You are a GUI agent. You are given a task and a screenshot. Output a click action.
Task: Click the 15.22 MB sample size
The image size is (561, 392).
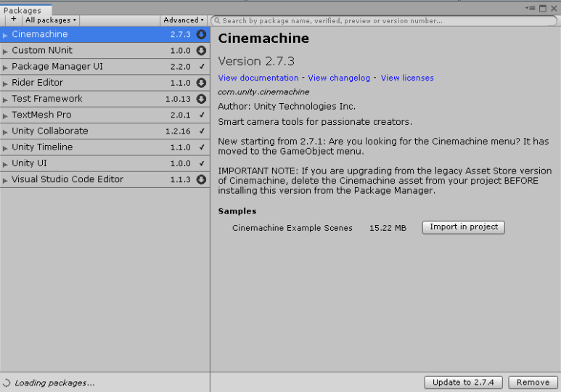click(x=388, y=228)
